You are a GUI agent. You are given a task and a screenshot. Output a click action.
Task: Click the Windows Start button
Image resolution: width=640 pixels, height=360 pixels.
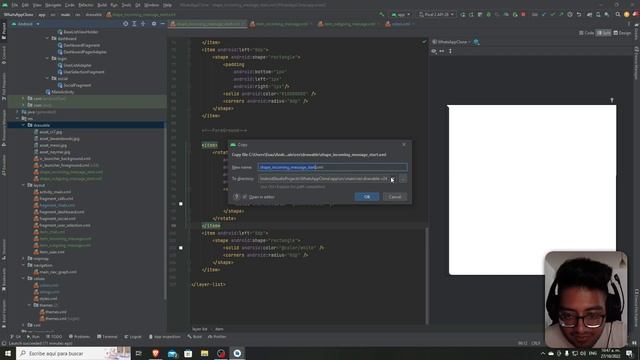8,353
